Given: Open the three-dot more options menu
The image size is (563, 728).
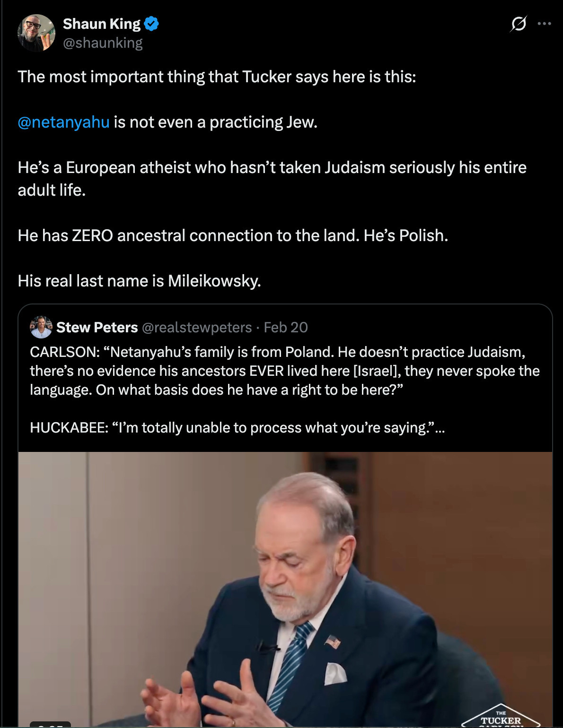Looking at the screenshot, I should tap(545, 24).
